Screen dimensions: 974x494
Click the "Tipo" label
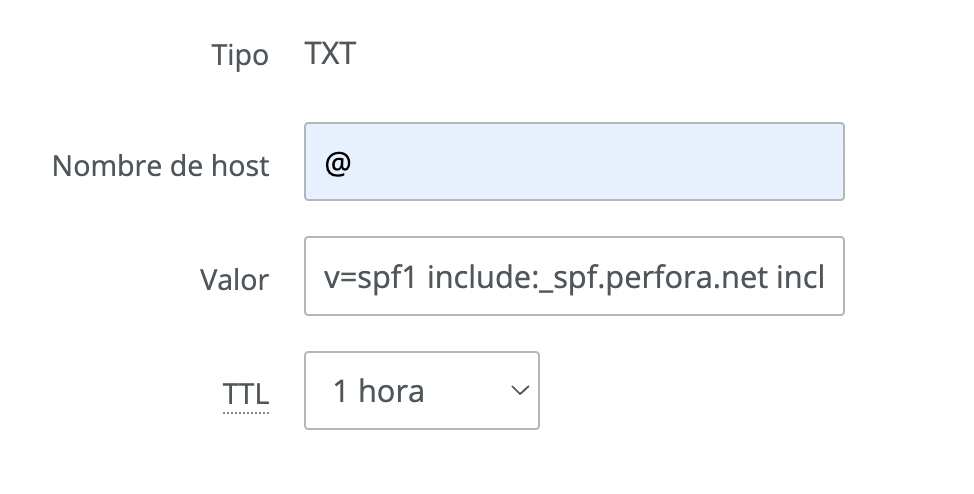pyautogui.click(x=240, y=56)
